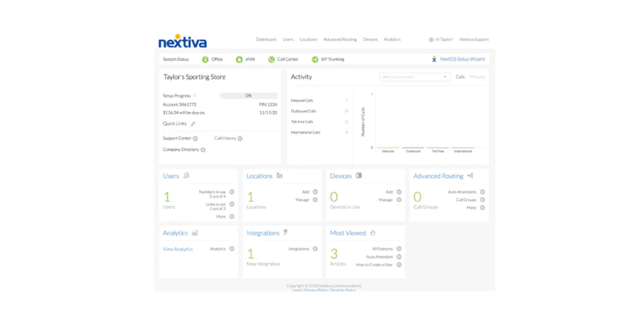
Task: Open the Locations card heading
Action: tap(260, 176)
